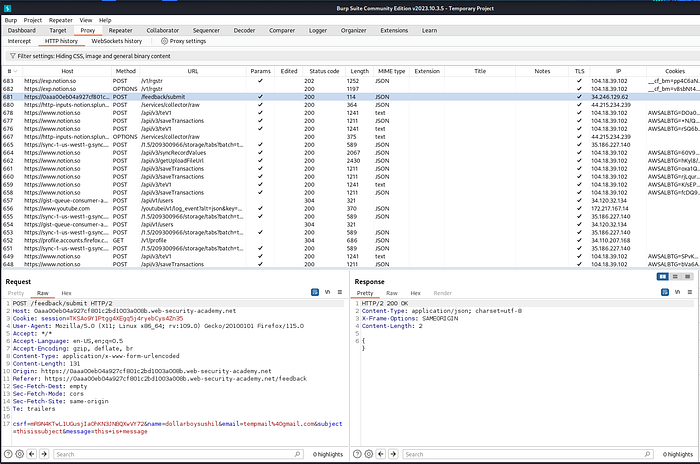Open the Request pane hamburger options menu

click(340, 292)
